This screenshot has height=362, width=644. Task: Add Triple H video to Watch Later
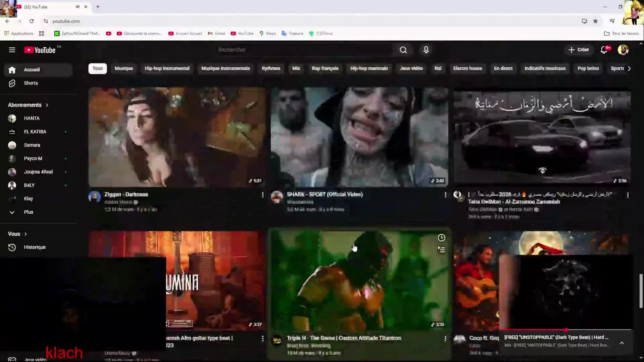[x=441, y=238]
